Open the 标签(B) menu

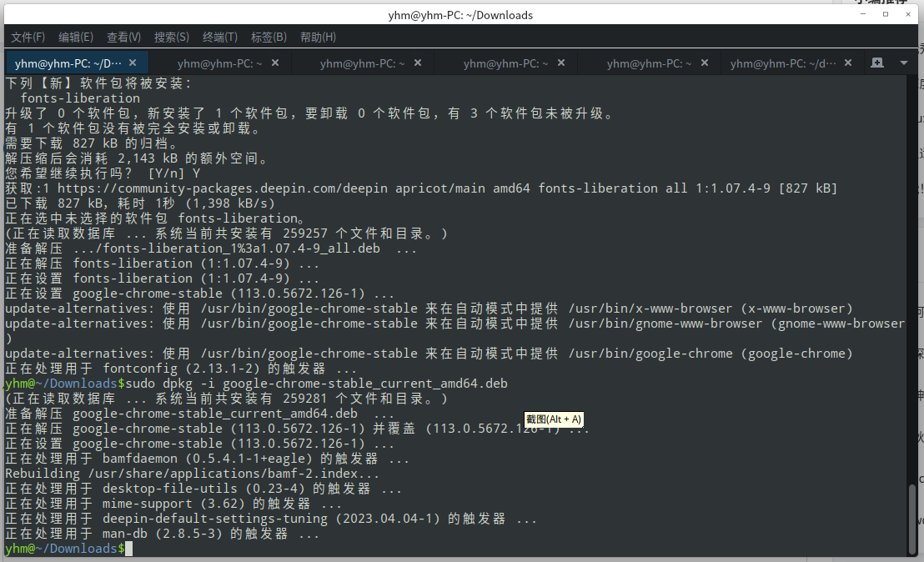tap(267, 37)
